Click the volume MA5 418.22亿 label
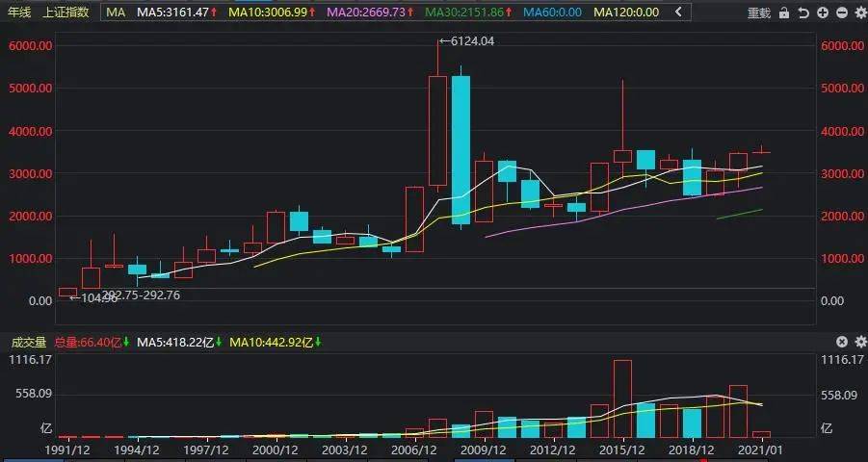The image size is (868, 462). [180, 343]
